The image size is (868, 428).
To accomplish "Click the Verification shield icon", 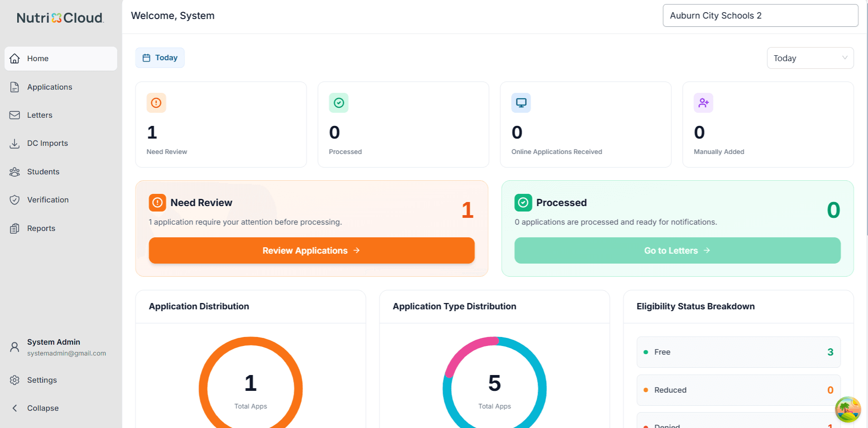I will pos(14,200).
